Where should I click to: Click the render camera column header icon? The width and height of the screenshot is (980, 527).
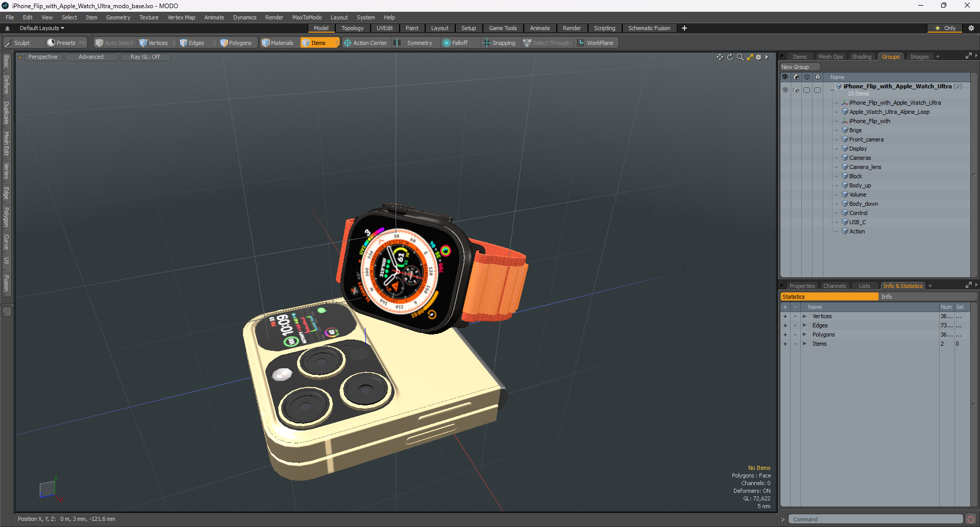[x=796, y=77]
